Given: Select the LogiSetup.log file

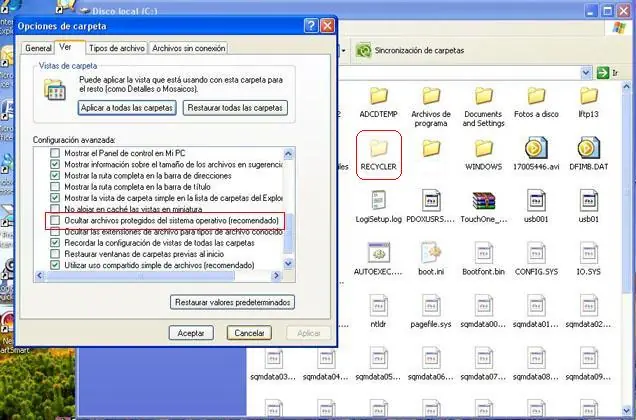Looking at the screenshot, I should [x=378, y=200].
